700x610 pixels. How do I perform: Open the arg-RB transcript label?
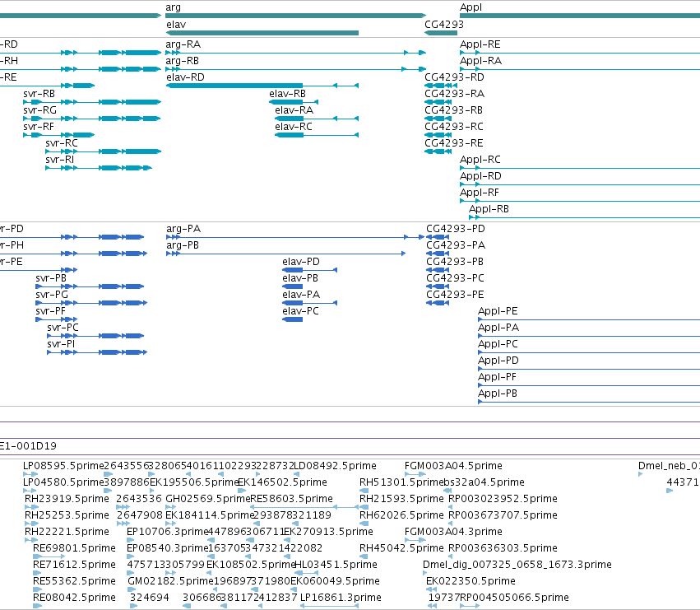[x=182, y=61]
